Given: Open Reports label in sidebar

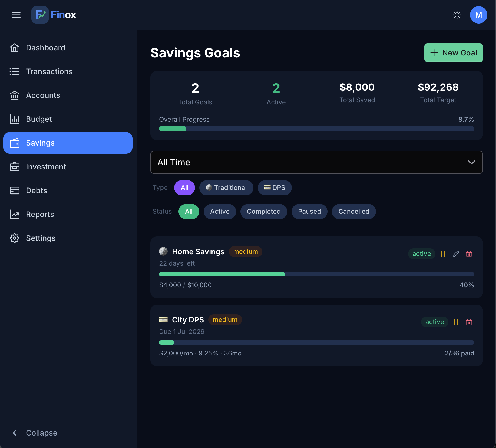Looking at the screenshot, I should tap(40, 214).
